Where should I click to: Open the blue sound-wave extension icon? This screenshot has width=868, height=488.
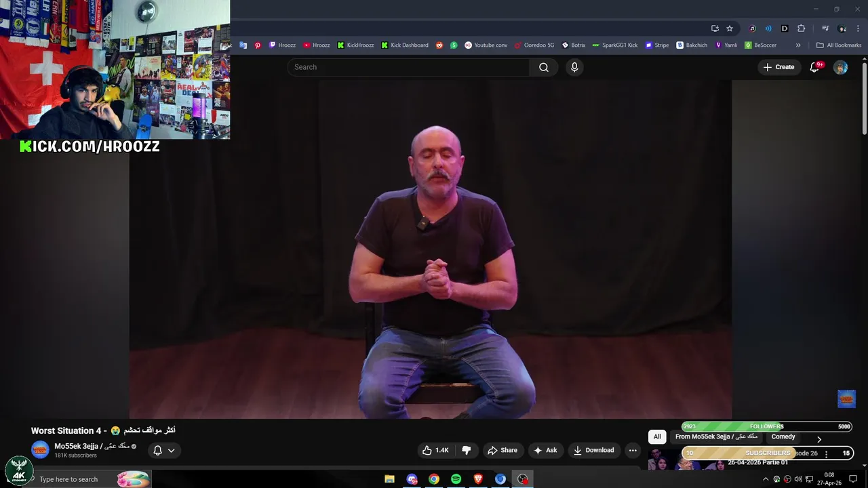[768, 28]
